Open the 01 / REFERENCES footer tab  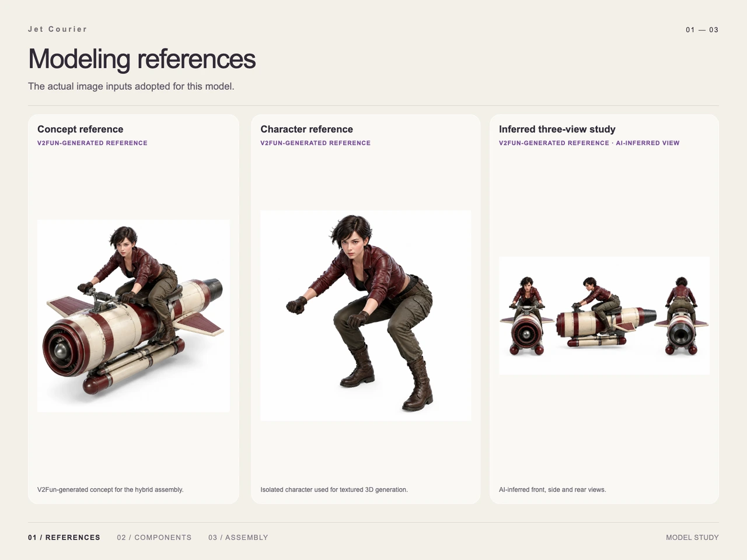click(x=64, y=537)
